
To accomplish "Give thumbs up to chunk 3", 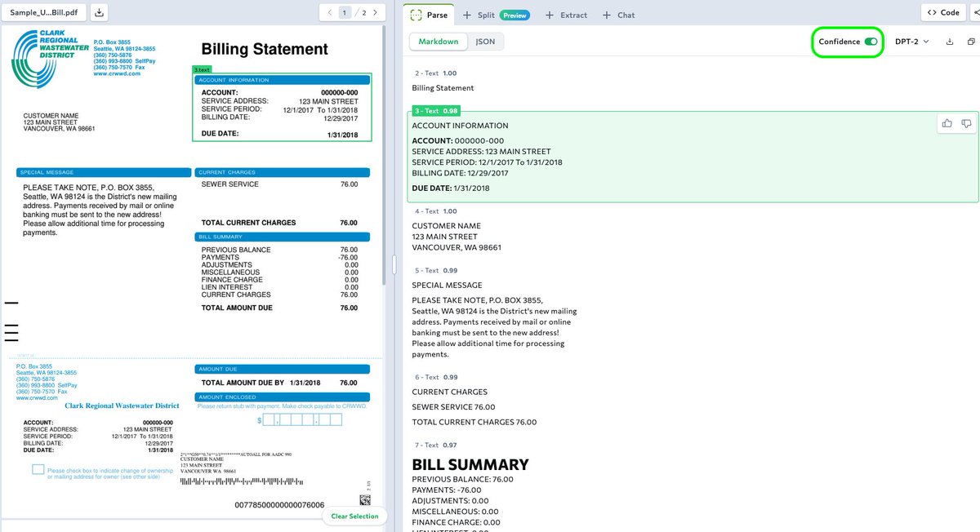I will pyautogui.click(x=947, y=123).
